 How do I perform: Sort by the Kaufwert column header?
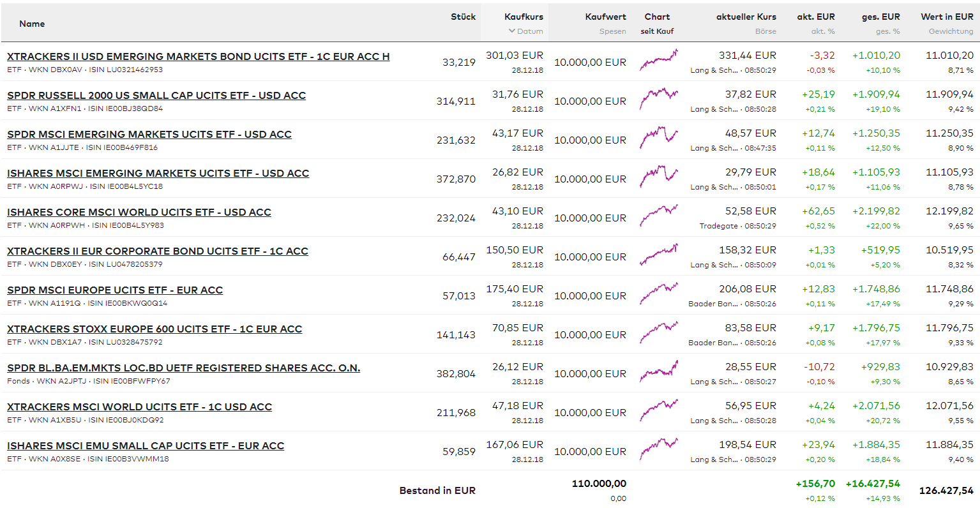click(605, 17)
